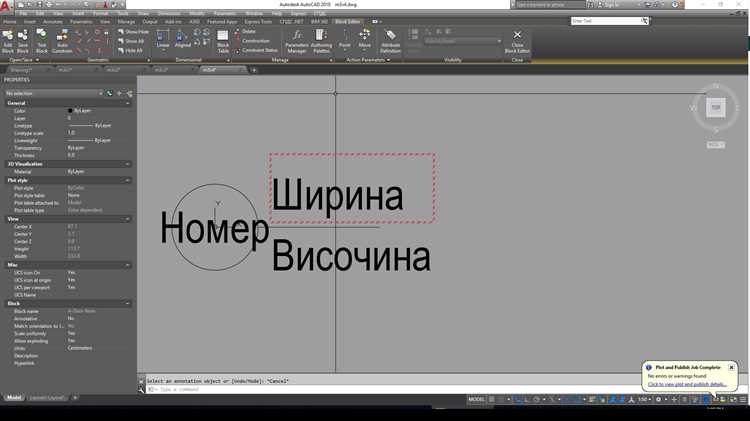Open the No selection object dropdown
Viewport: 750px width, 421px height.
54,93
